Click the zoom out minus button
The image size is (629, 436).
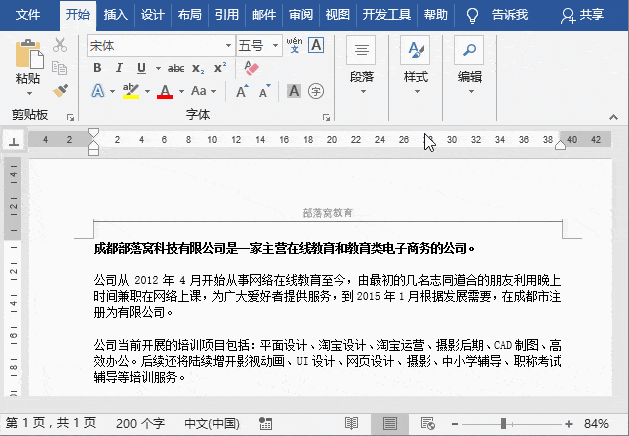[x=455, y=424]
